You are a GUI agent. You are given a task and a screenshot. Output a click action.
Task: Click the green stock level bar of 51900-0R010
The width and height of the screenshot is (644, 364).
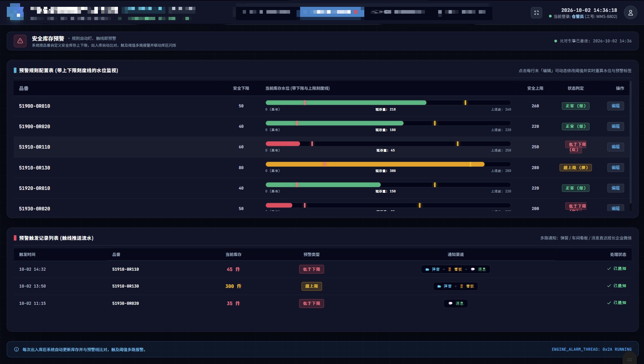pyautogui.click(x=346, y=103)
